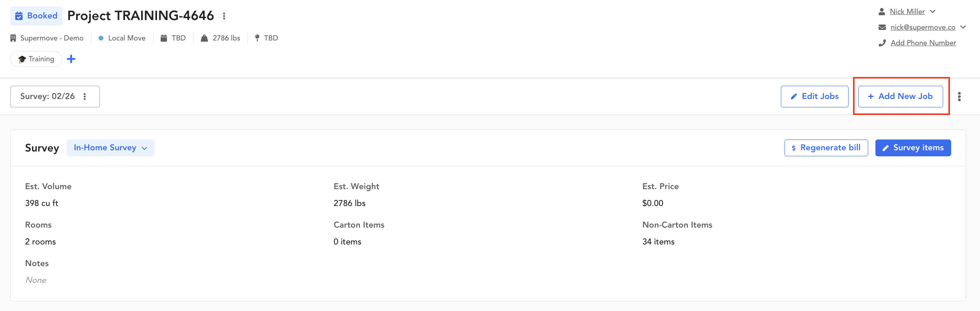Click the blue plus icon to add a tag
The image size is (980, 311).
tap(71, 59)
